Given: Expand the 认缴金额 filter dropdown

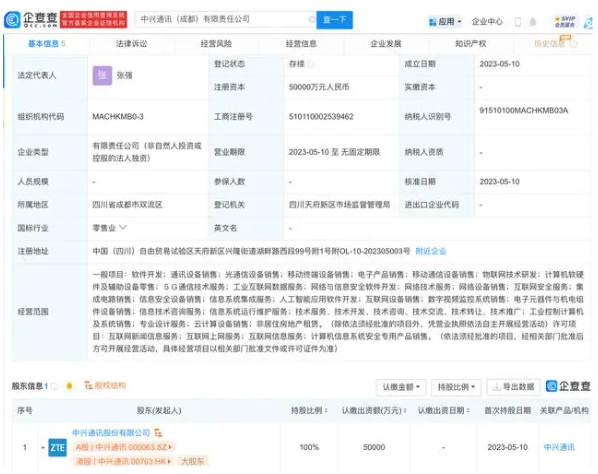Looking at the screenshot, I should tap(401, 387).
